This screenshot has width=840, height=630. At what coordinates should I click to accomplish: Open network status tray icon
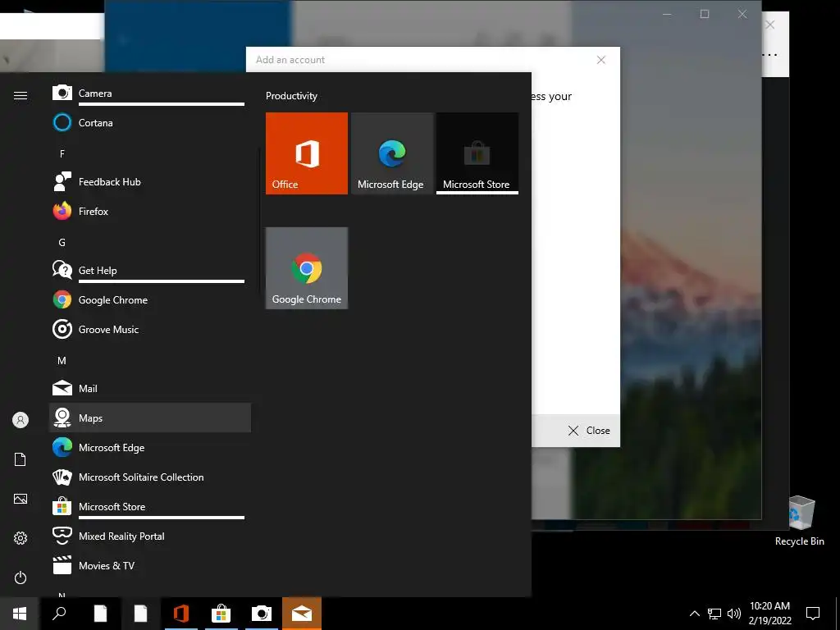[714, 614]
